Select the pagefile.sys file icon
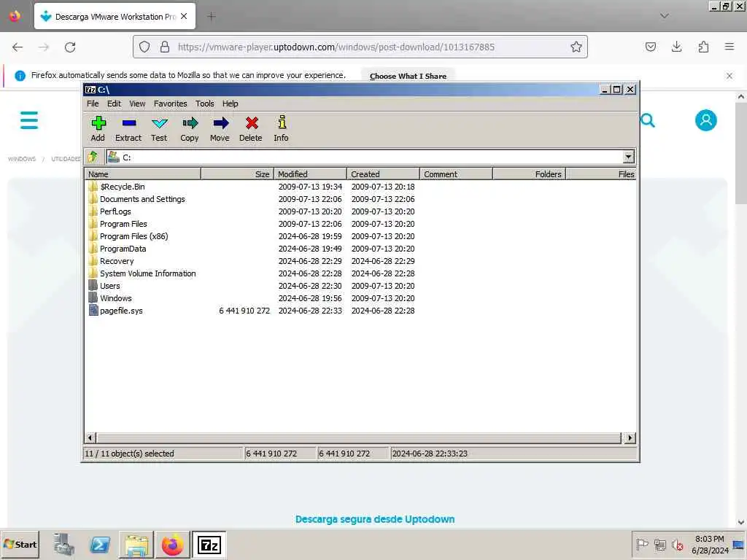This screenshot has height=560, width=747. click(x=93, y=311)
